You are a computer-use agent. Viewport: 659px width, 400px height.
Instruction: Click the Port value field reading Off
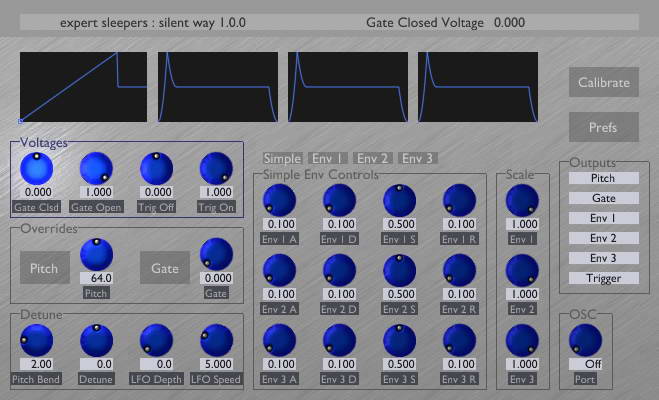[585, 364]
